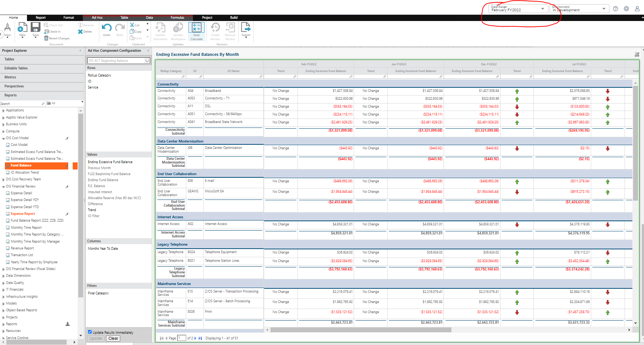
Task: Go to the next page of results
Action: pos(195,338)
